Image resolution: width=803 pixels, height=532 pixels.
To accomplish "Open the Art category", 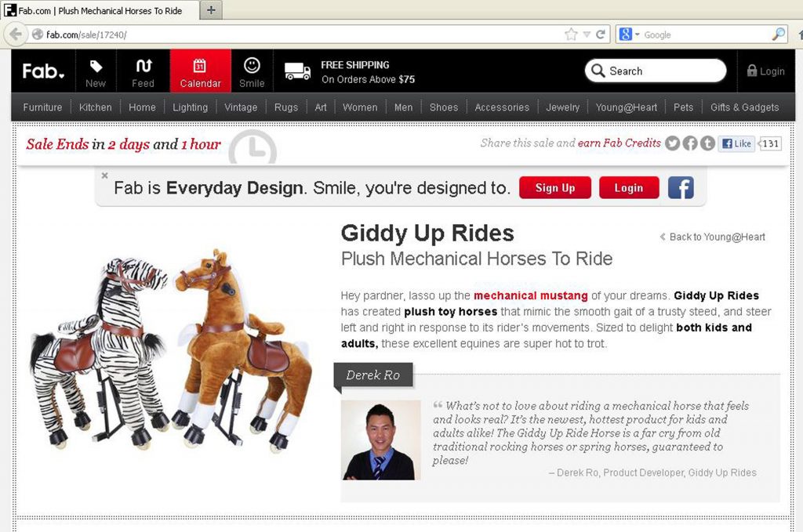I will pyautogui.click(x=321, y=107).
